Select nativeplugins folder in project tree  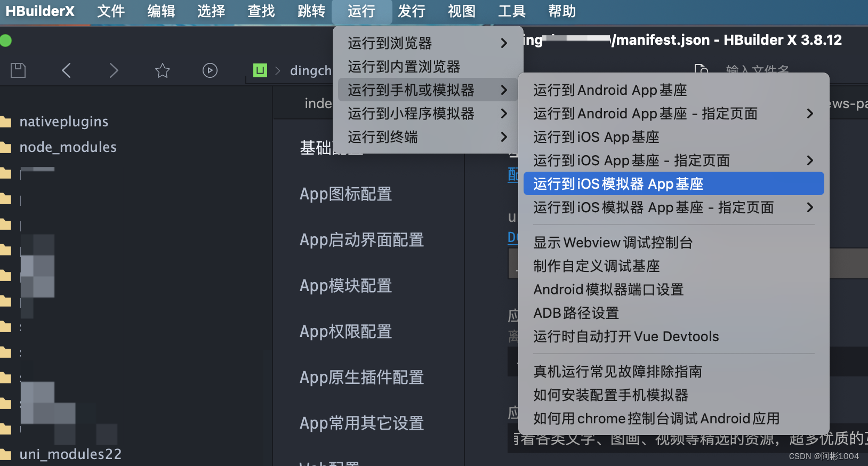[x=64, y=122]
